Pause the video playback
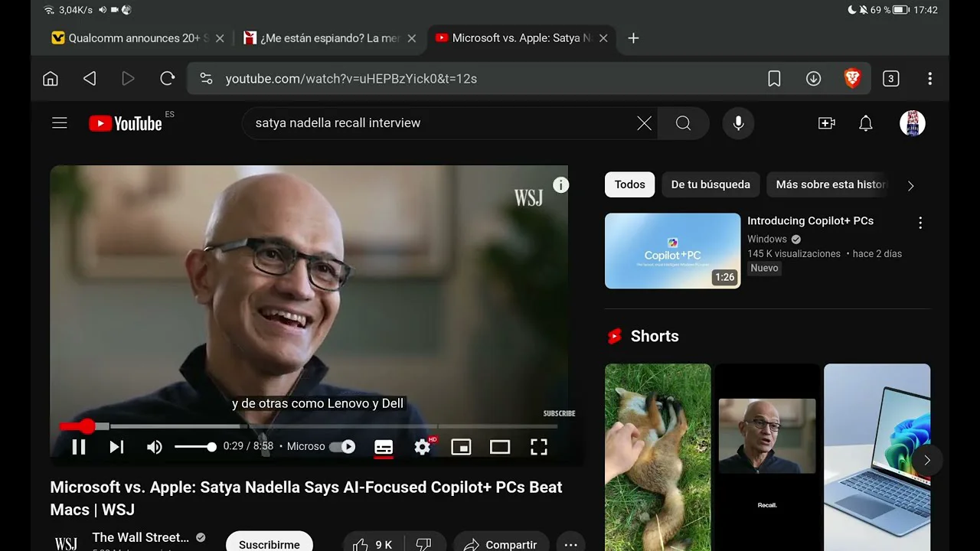 coord(79,447)
